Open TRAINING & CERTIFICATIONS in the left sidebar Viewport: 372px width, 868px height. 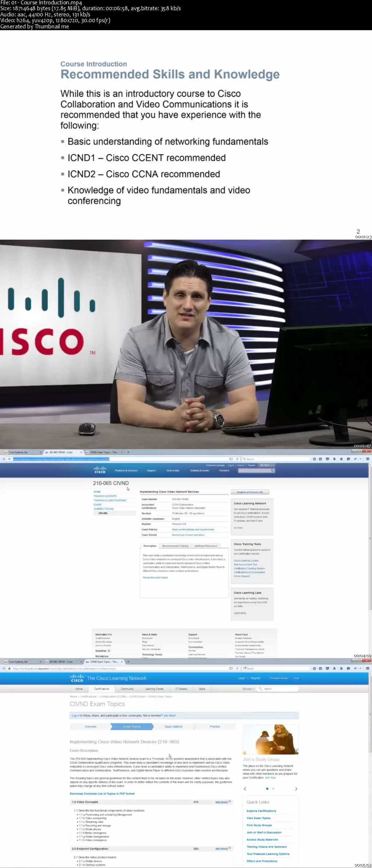[110, 500]
